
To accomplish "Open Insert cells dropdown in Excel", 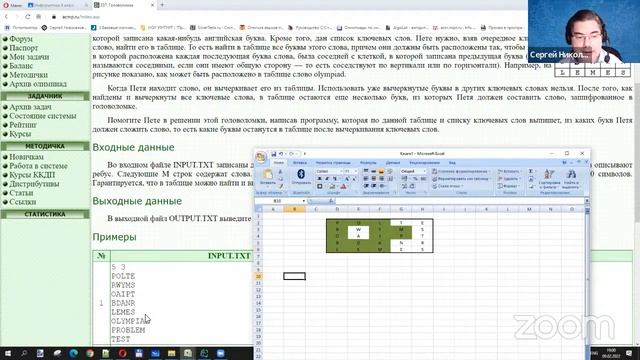I will (509, 171).
